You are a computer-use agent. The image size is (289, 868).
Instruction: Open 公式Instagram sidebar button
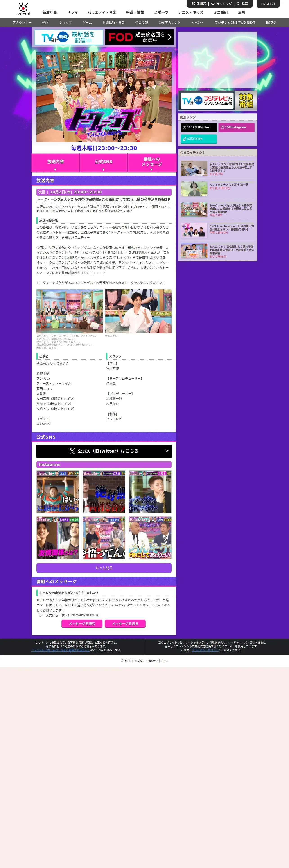pyautogui.click(x=237, y=127)
